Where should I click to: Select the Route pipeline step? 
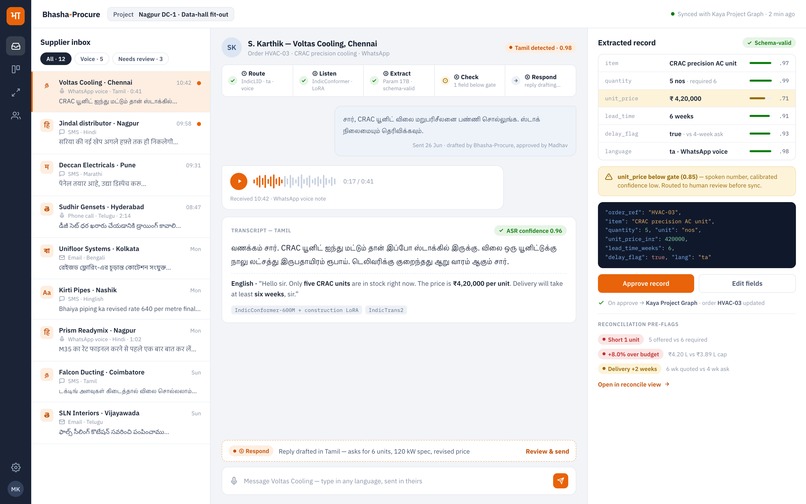[x=258, y=81]
